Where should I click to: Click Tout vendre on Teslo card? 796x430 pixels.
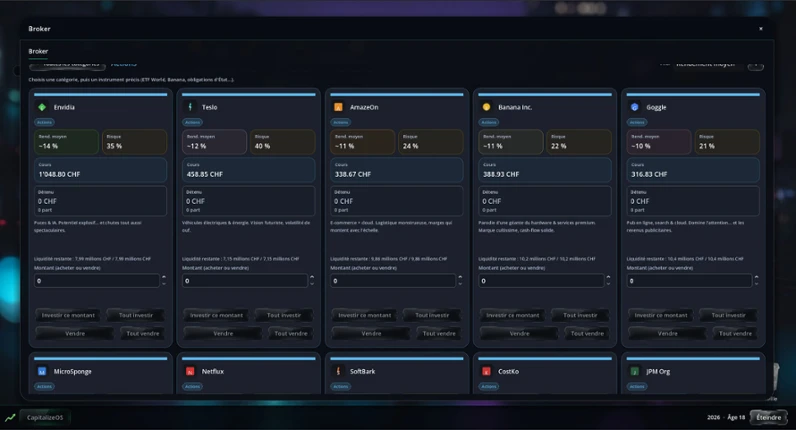click(x=291, y=334)
